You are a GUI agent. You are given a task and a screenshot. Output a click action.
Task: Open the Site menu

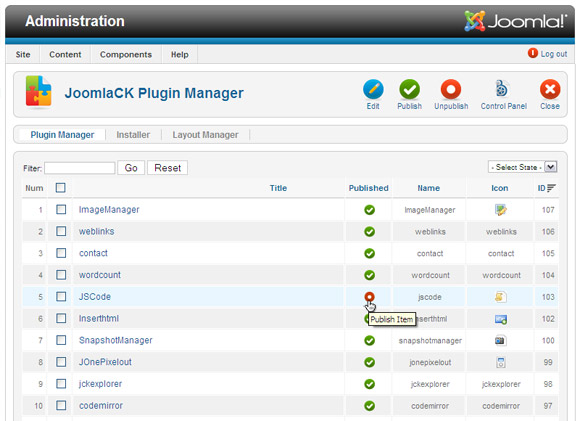click(23, 54)
